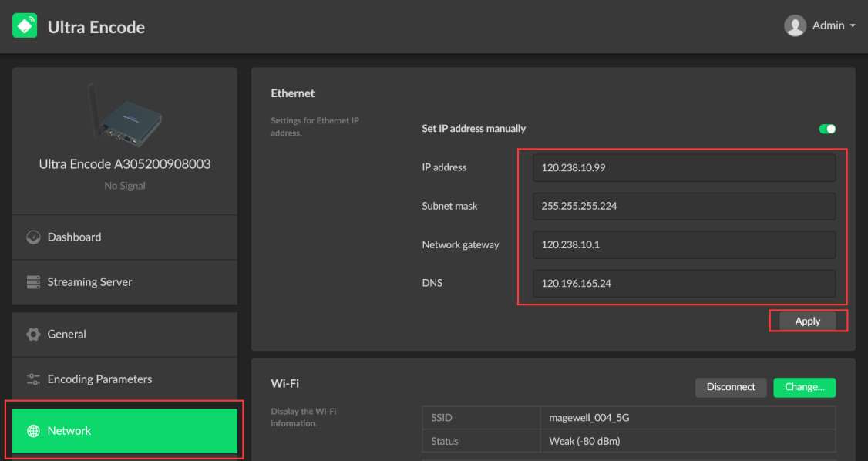Disable the Set IP address manually toggle
868x461 pixels.
click(827, 129)
